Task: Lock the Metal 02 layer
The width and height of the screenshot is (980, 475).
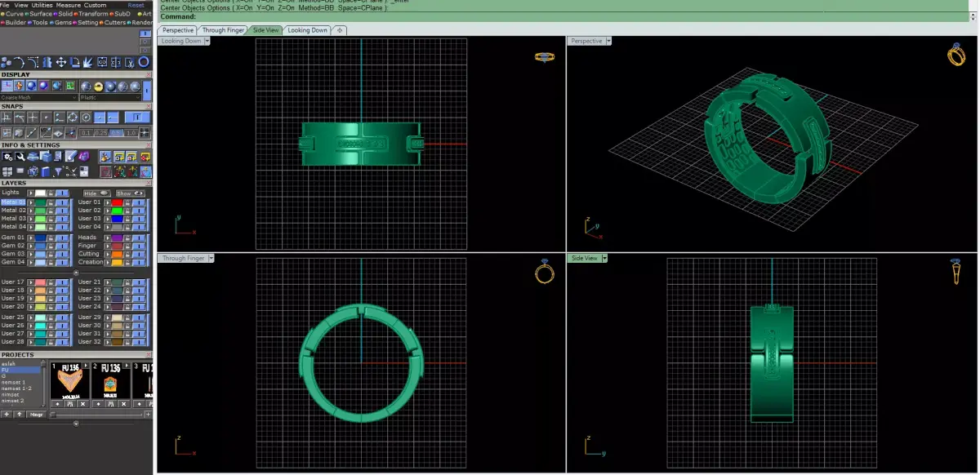Action: point(51,211)
